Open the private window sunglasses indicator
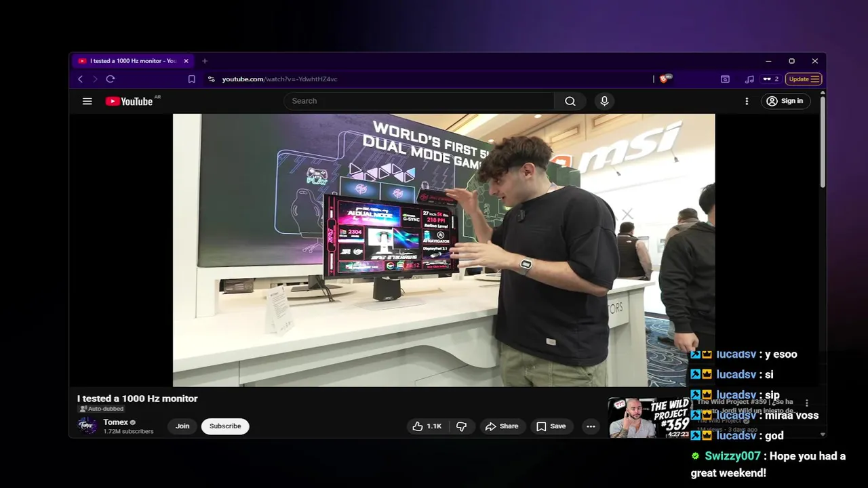 tap(771, 79)
